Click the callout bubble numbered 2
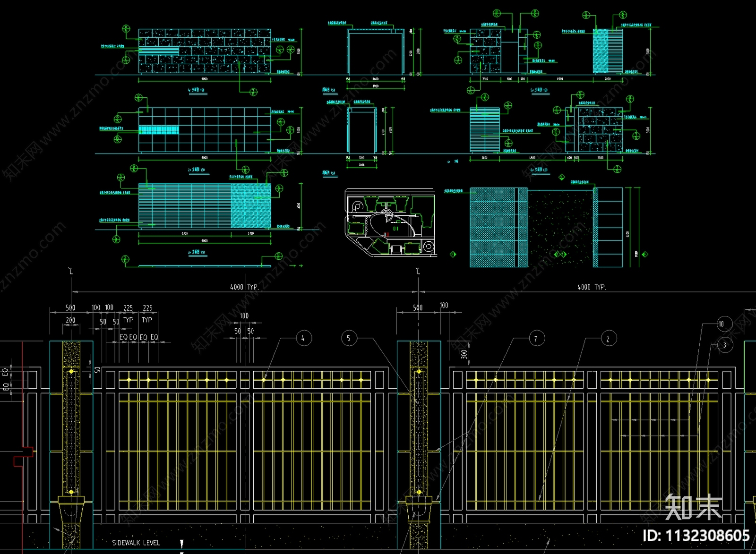756x554 pixels. pyautogui.click(x=608, y=339)
